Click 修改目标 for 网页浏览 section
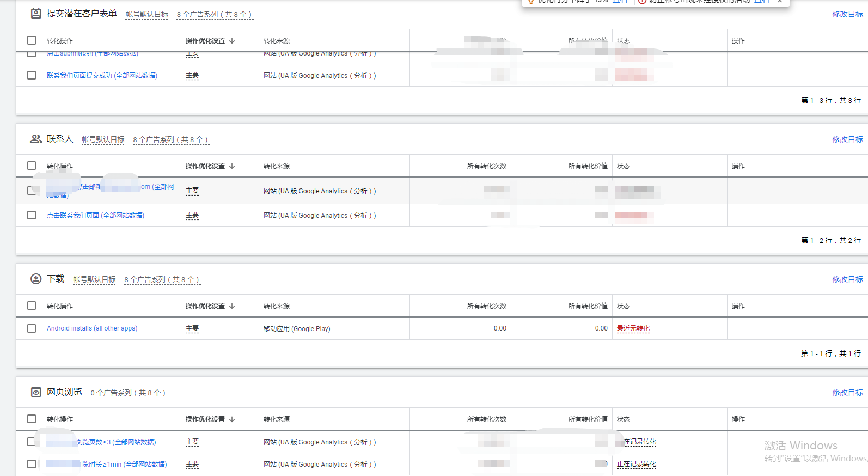The height and width of the screenshot is (476, 868). coord(847,393)
